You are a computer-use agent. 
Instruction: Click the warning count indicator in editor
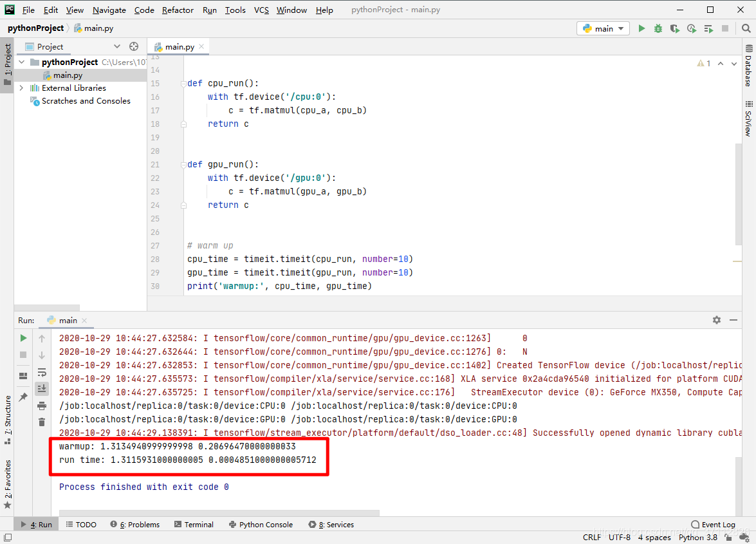703,63
